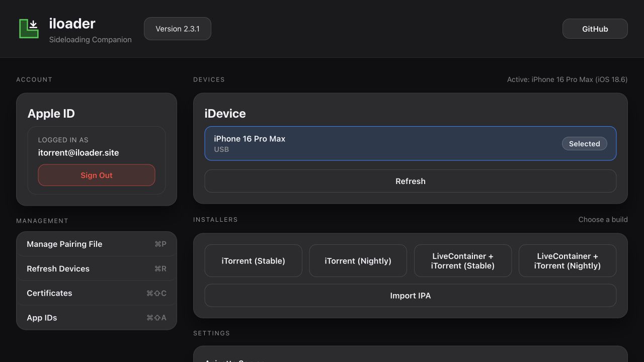Click the Choose a build hint text
644x362 pixels.
click(x=603, y=220)
